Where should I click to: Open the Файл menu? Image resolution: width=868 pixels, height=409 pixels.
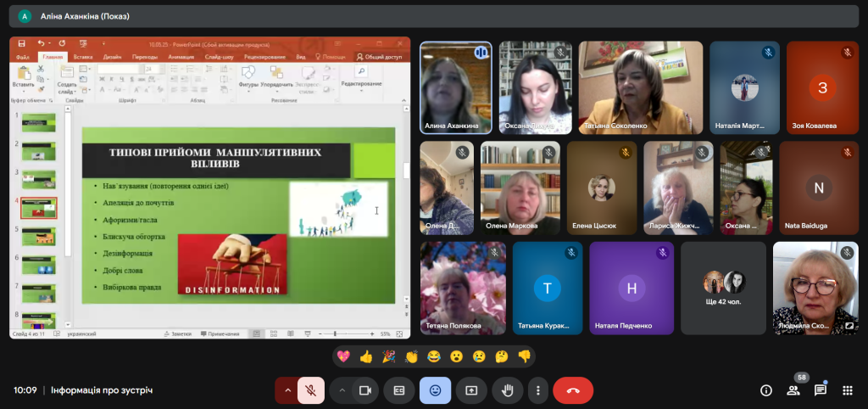23,57
